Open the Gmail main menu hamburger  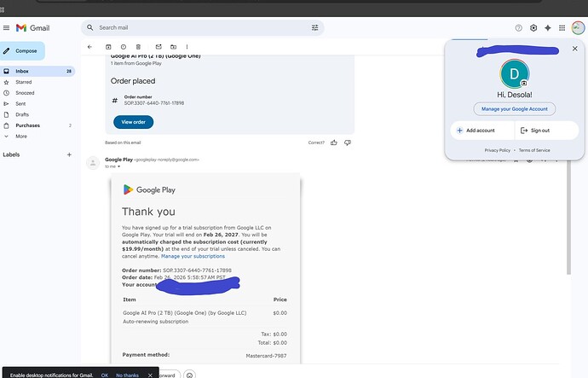(6, 28)
